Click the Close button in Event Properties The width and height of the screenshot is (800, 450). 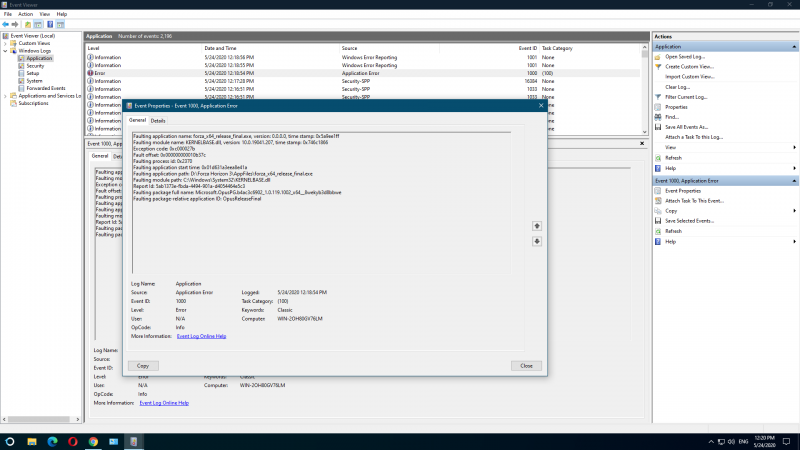coord(526,366)
